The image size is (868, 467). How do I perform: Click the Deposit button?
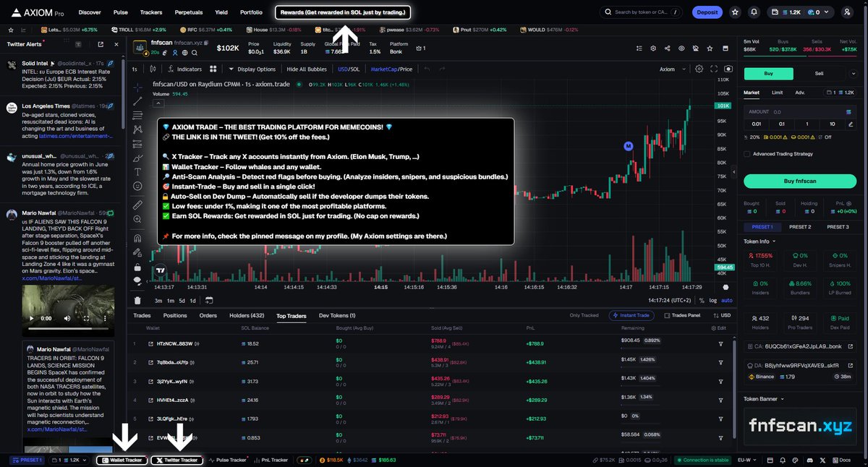(x=707, y=12)
